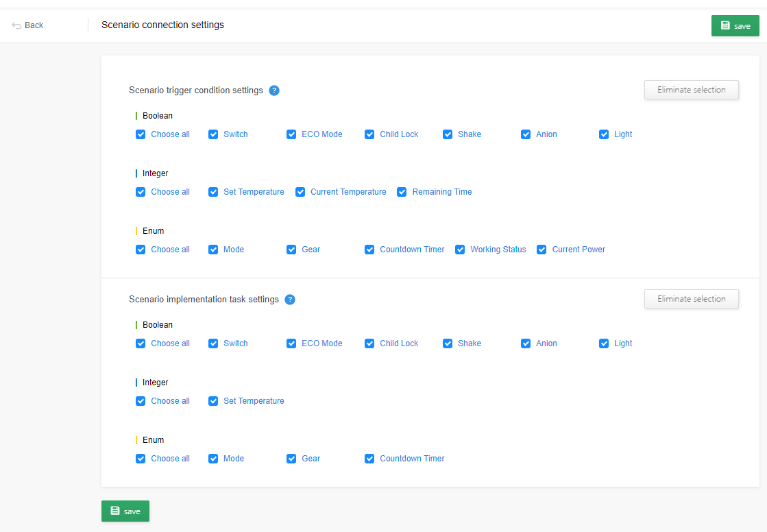Eliminate selection for implementation task settings
The image size is (767, 532).
pyautogui.click(x=691, y=298)
